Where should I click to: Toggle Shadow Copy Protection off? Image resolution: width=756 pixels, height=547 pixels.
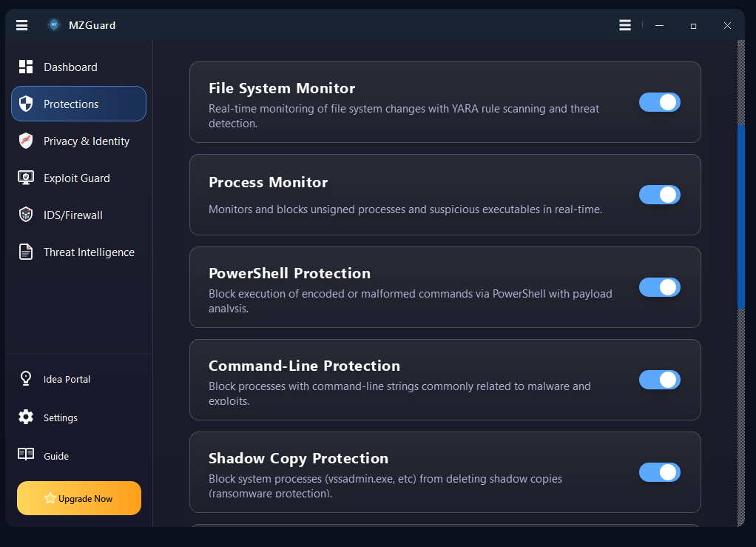click(x=659, y=472)
